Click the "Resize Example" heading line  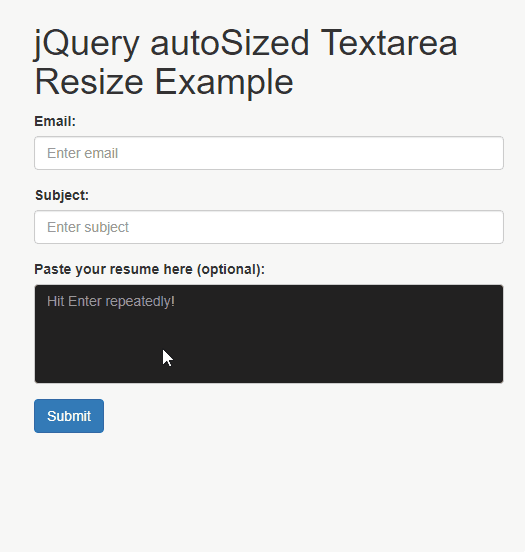[164, 82]
